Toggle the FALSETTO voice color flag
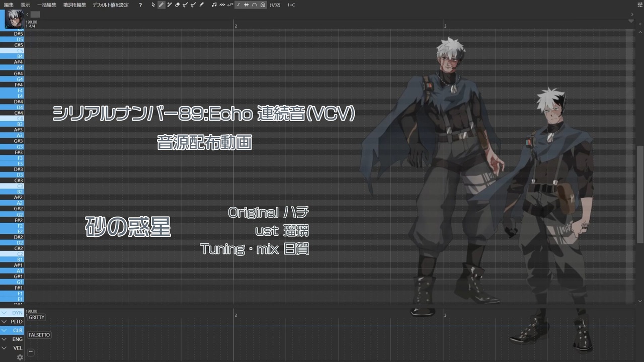Viewport: 644px width, 362px height. click(x=39, y=334)
